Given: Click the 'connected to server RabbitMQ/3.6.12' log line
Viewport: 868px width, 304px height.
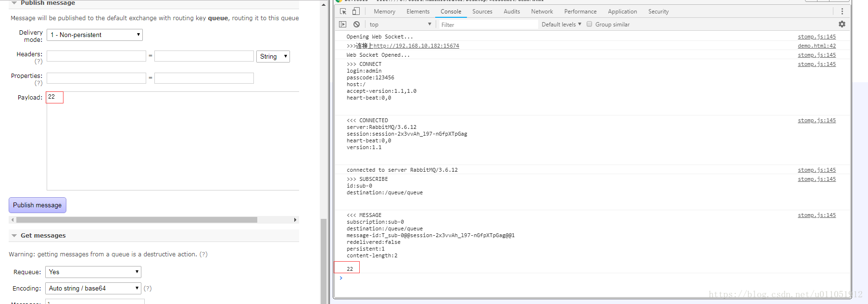Looking at the screenshot, I should (x=402, y=170).
